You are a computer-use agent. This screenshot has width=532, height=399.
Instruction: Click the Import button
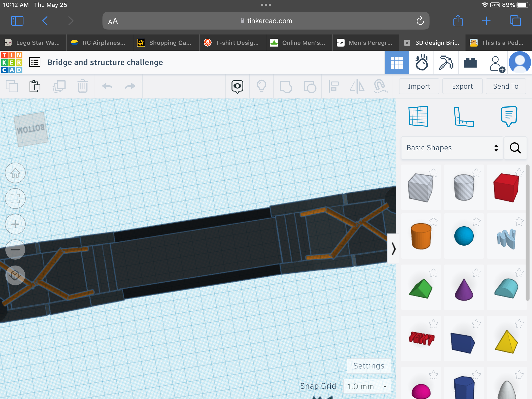[x=419, y=86]
